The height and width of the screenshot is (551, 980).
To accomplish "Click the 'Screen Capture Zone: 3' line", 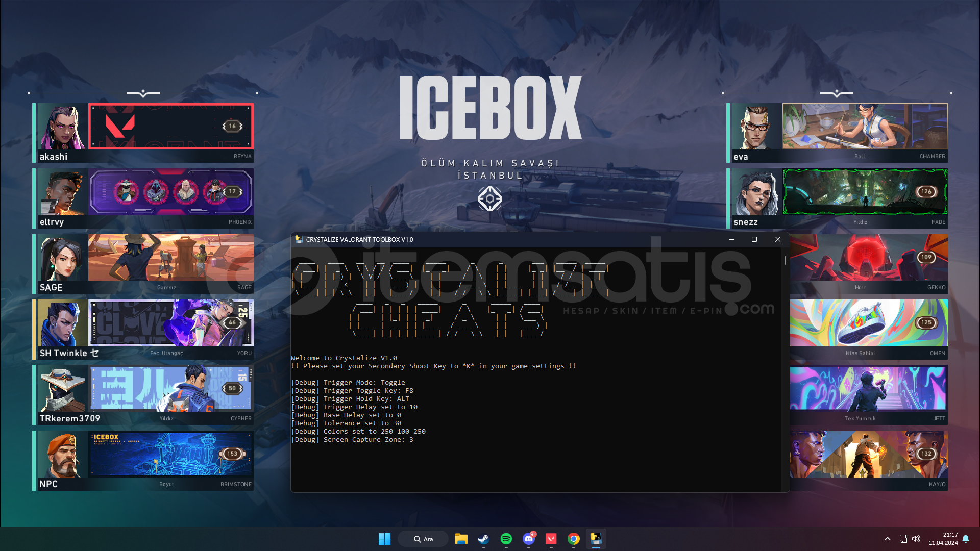I will tap(352, 440).
